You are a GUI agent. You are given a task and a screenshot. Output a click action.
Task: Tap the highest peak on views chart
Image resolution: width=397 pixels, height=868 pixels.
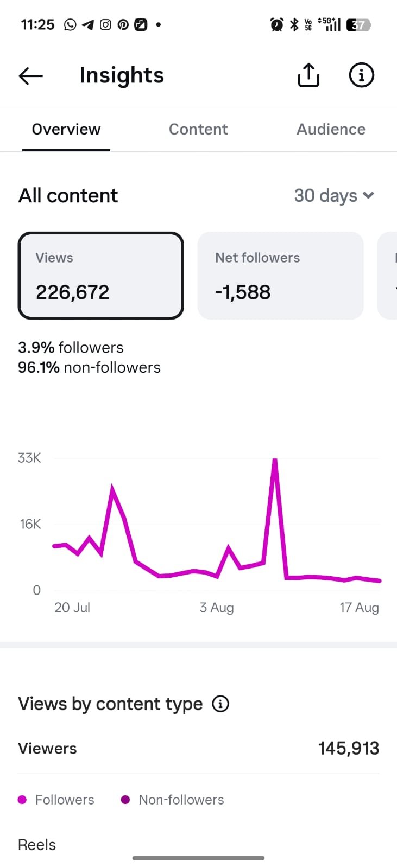pyautogui.click(x=275, y=461)
